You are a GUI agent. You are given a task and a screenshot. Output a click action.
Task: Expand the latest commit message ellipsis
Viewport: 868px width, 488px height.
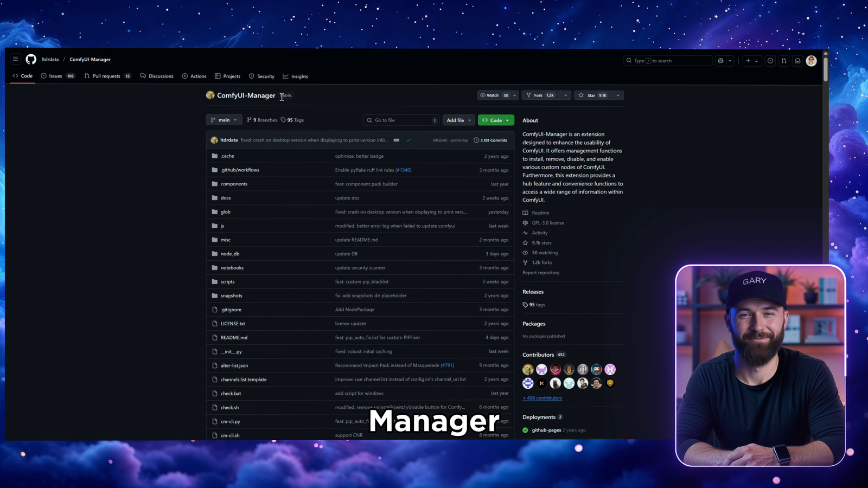397,140
